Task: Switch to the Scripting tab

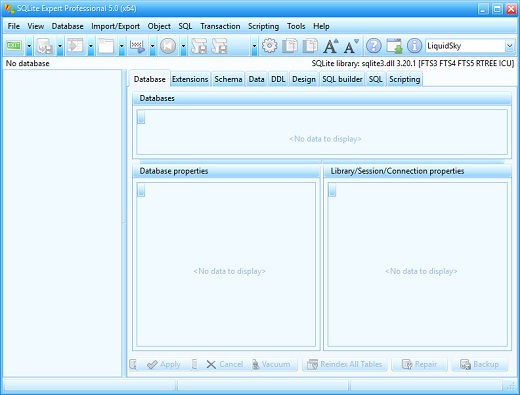Action: [x=405, y=79]
